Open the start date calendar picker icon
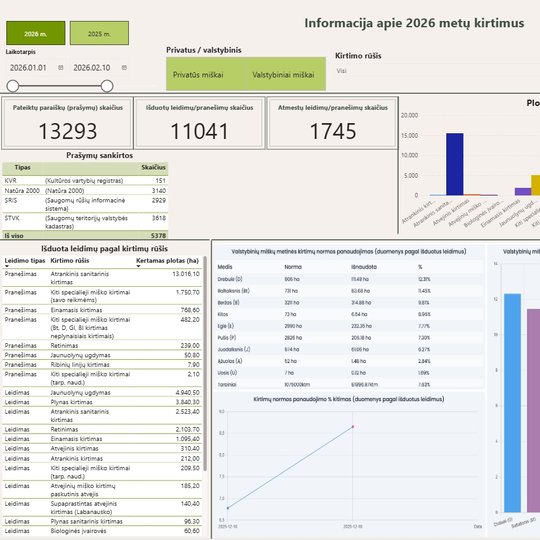Screen dimensions: 540x540 61,68
